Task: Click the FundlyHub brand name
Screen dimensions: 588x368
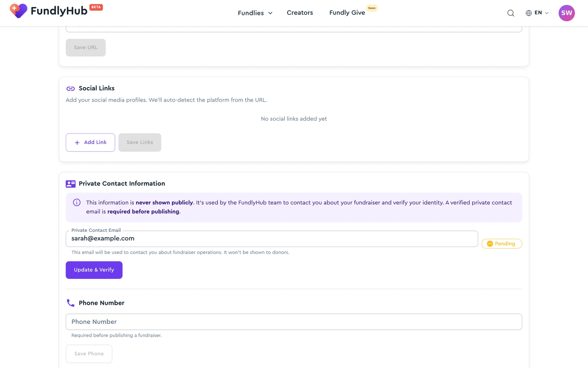Action: coord(59,11)
